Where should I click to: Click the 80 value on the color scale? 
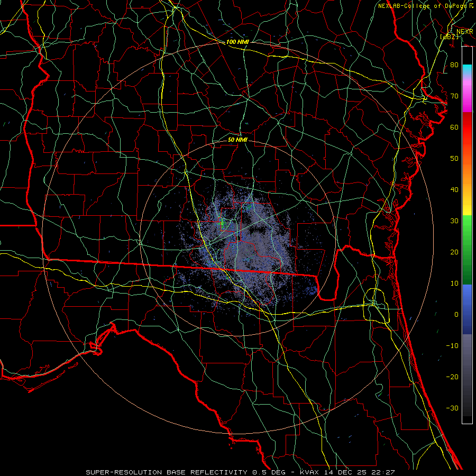click(x=454, y=65)
